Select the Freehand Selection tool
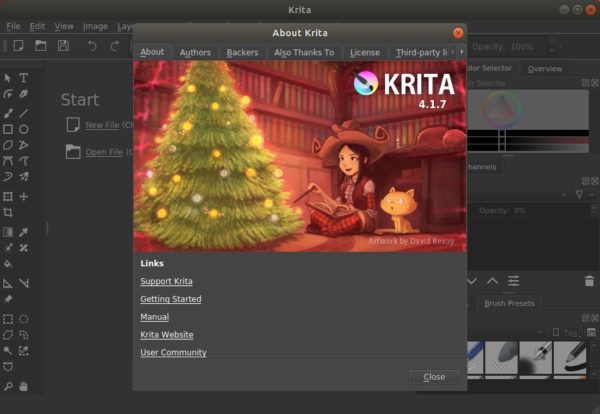This screenshot has height=414, width=600. tap(24, 335)
